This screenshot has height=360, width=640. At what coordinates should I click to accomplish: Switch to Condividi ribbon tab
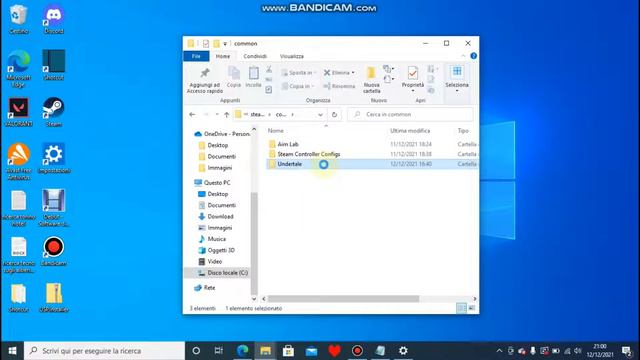[255, 56]
